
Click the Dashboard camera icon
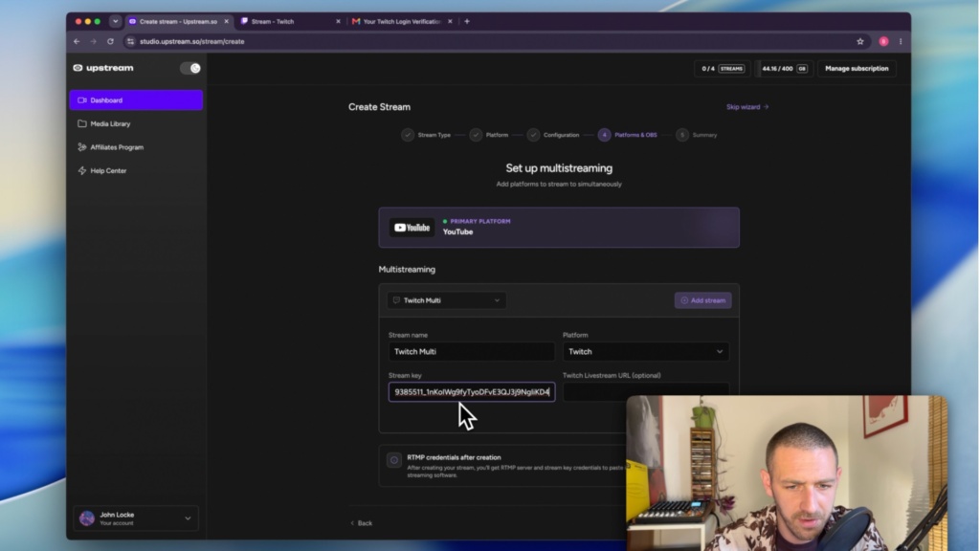pyautogui.click(x=82, y=99)
